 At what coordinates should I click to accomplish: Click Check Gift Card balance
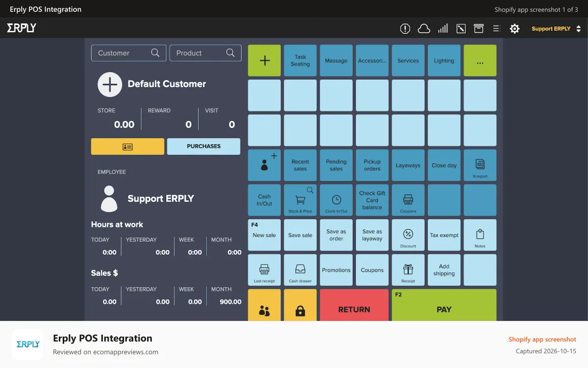(372, 200)
